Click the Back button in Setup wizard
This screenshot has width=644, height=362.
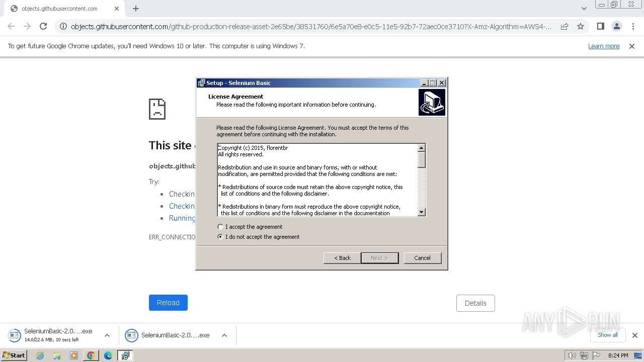tap(342, 258)
